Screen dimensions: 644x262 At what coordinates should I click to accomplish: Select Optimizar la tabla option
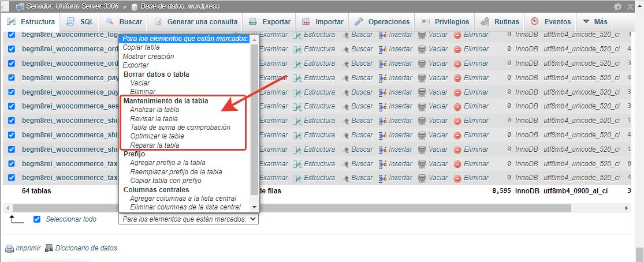click(x=157, y=136)
